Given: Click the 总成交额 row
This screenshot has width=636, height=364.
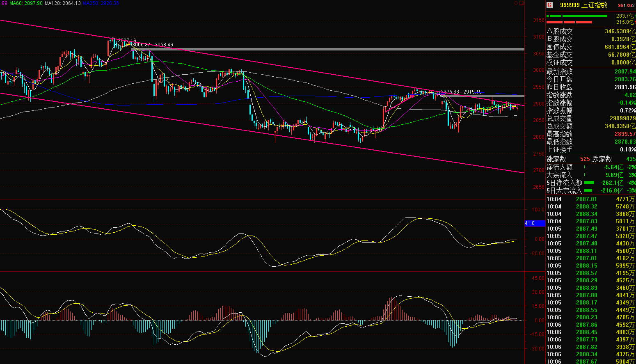Looking at the screenshot, I should tap(591, 126).
